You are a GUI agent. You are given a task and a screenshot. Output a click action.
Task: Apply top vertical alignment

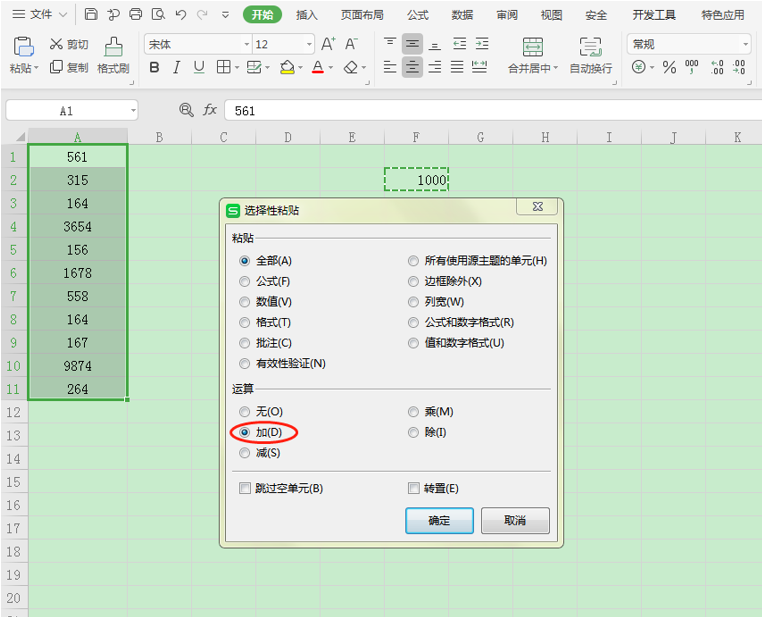click(x=390, y=44)
